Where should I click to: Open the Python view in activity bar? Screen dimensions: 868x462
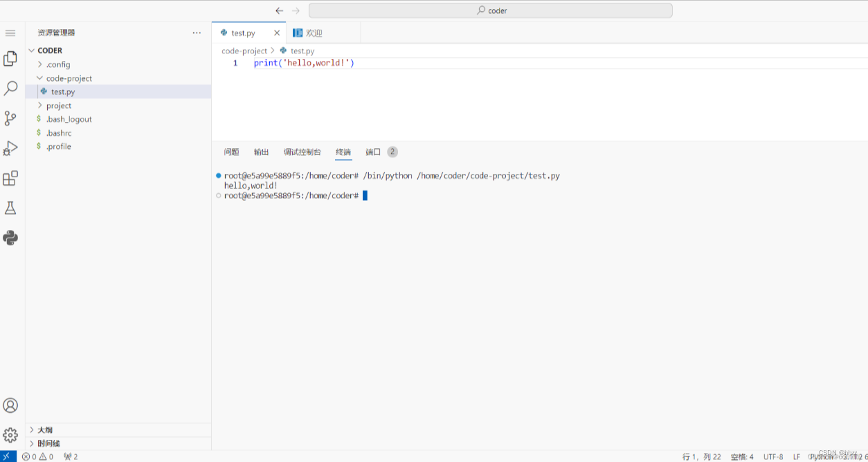[x=10, y=238]
